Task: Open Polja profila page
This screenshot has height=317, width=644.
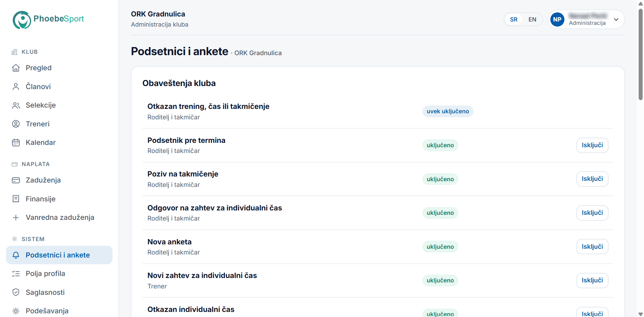Action: point(59,274)
